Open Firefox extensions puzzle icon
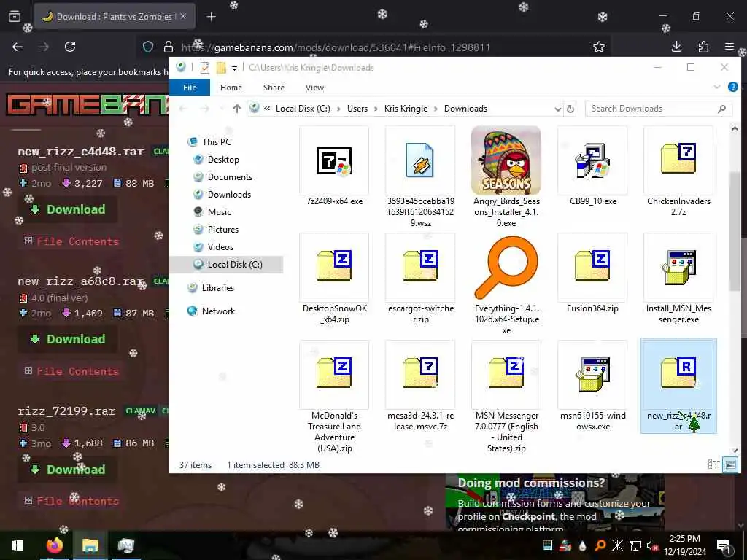 (703, 47)
